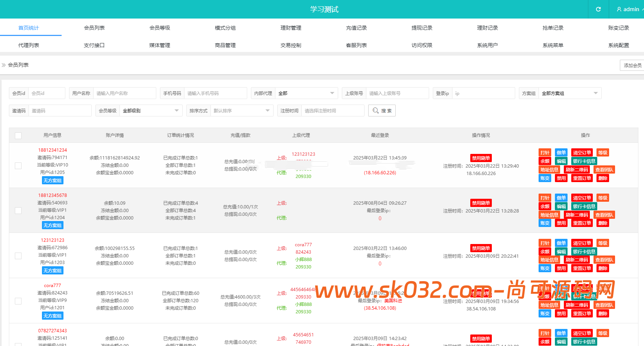
Task: Expand the 会员等级 dropdown showing 全部级别
Action: point(151,110)
